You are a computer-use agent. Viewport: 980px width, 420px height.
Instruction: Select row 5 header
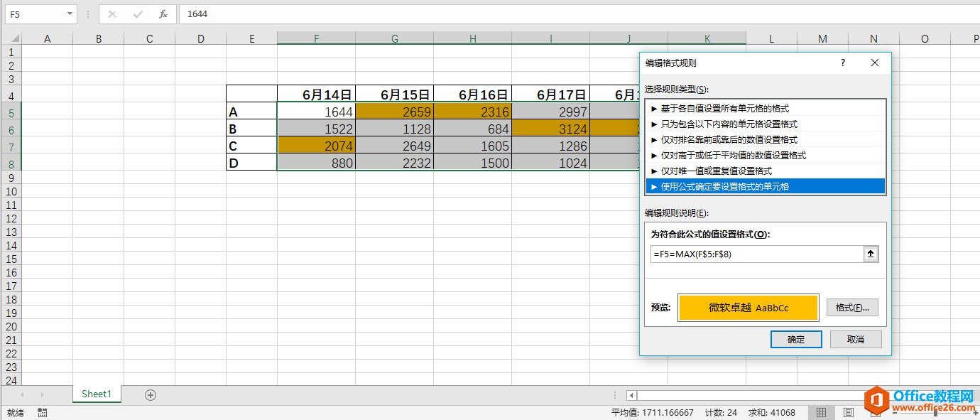[11, 112]
